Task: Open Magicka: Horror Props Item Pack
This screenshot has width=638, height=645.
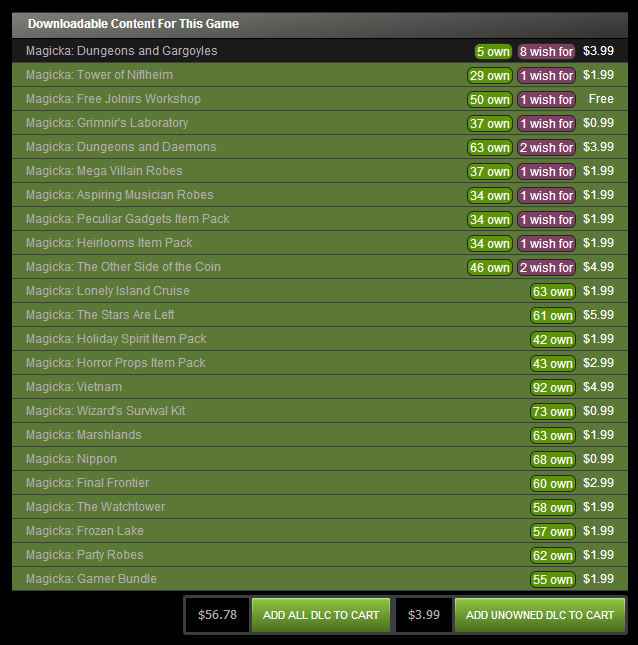Action: click(320, 363)
